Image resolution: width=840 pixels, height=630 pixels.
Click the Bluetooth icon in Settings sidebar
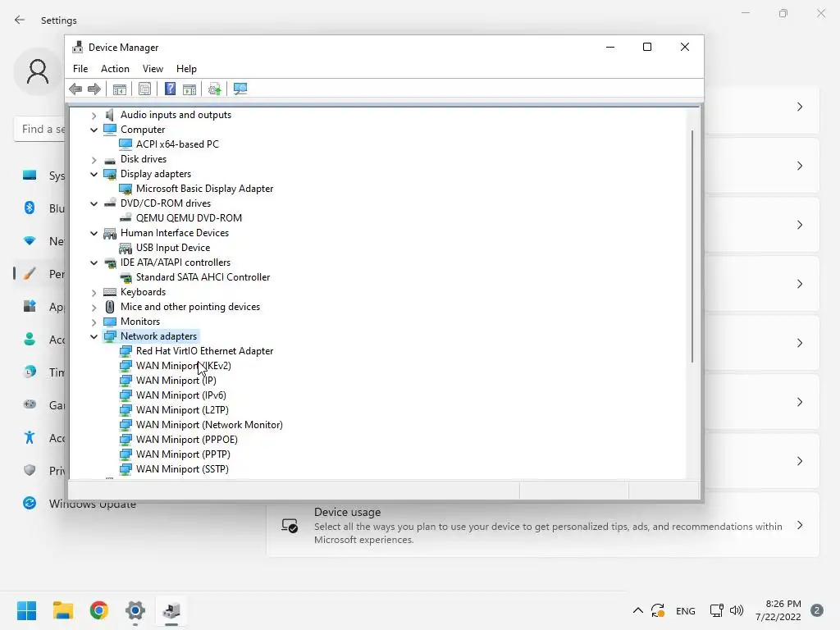[x=30, y=208]
